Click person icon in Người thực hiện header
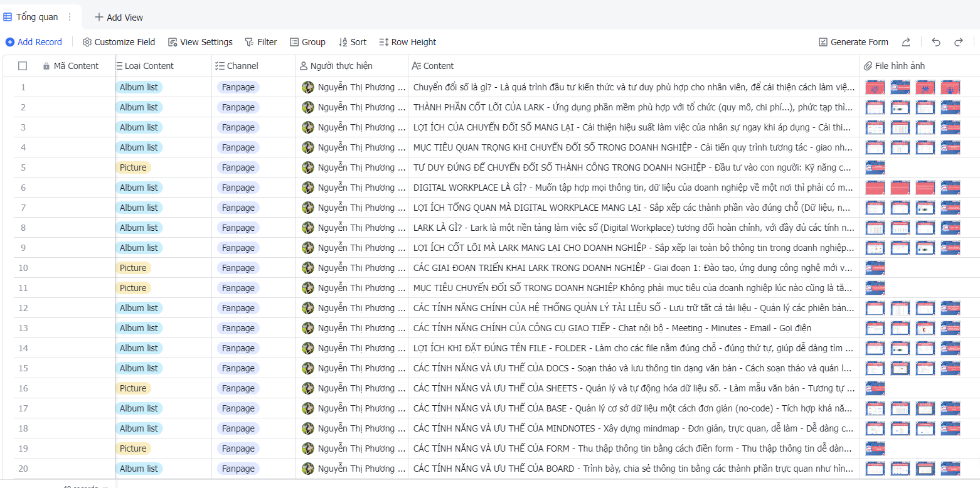The image size is (980, 488). (x=304, y=66)
